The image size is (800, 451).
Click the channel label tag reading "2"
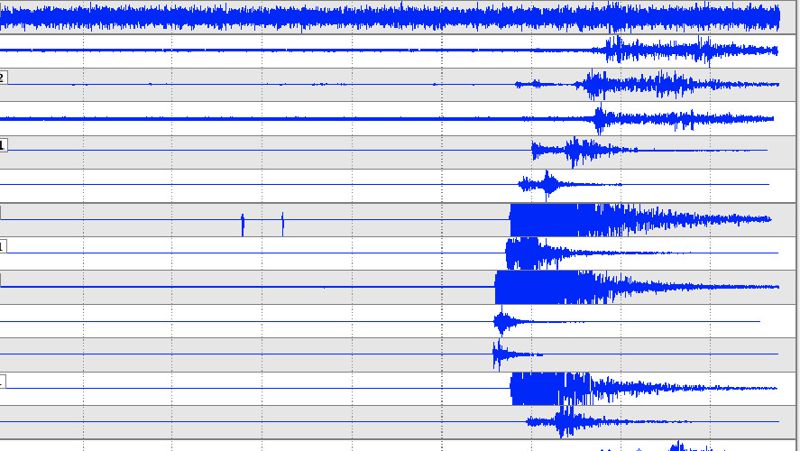[x=3, y=77]
